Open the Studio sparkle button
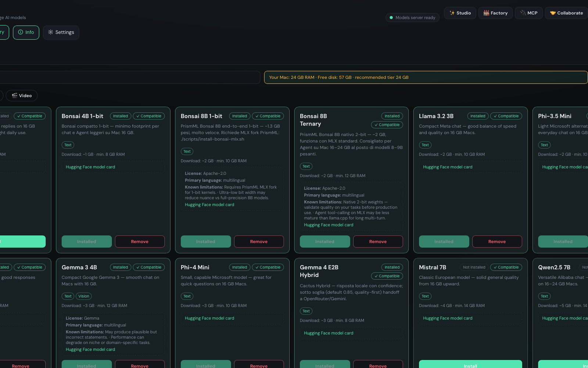 tap(460, 13)
